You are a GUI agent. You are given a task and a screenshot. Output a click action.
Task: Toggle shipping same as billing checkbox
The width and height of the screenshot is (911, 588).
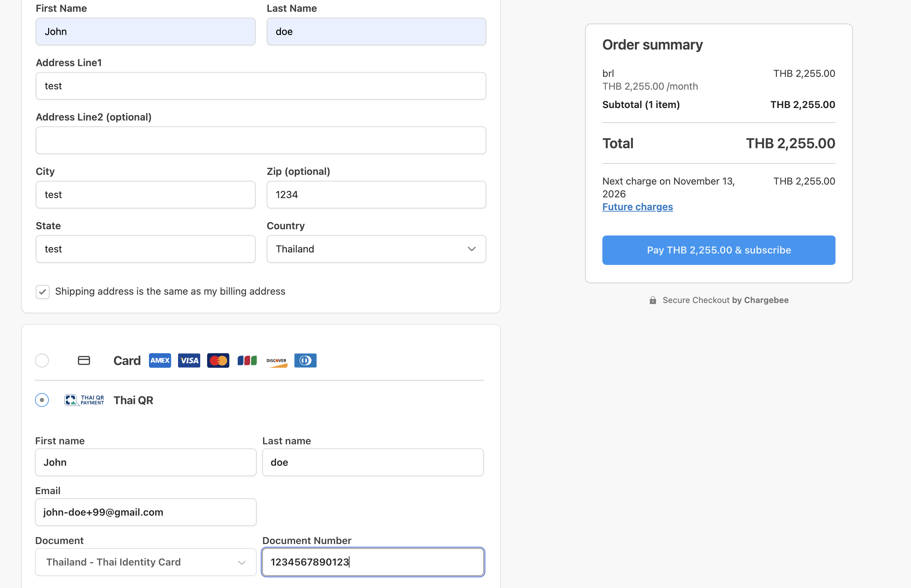point(42,292)
